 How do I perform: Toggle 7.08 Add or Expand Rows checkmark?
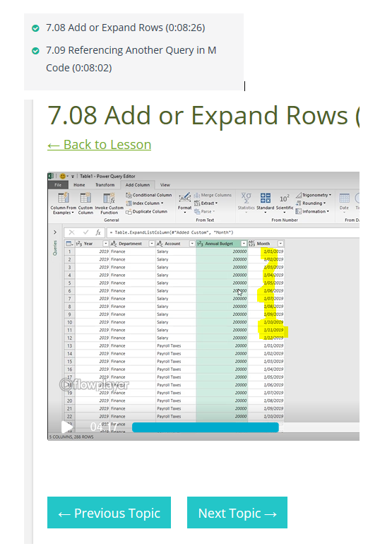coord(35,28)
